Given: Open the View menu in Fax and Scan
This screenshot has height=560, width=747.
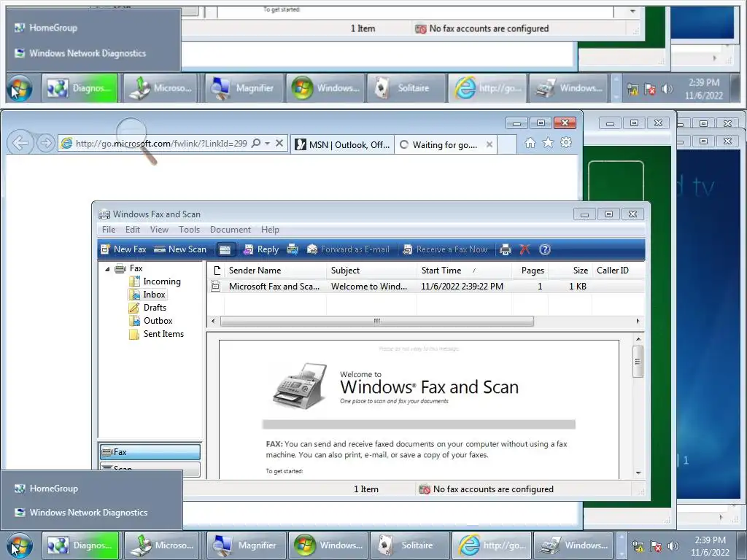Looking at the screenshot, I should click(x=159, y=230).
